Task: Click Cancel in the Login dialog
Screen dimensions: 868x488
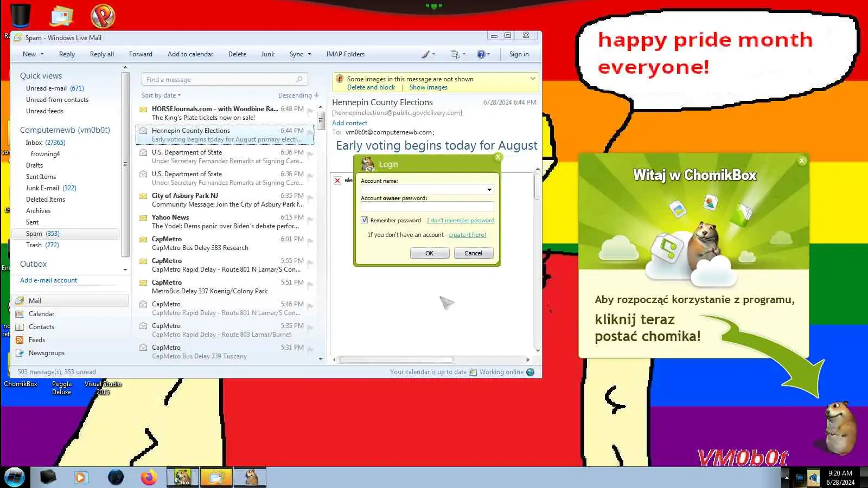Action: (473, 253)
